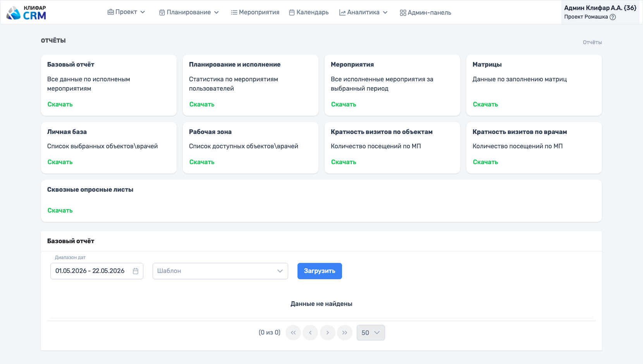Download Кратность визитов по объектам report
Screen dimensions: 643x364
[344, 162]
